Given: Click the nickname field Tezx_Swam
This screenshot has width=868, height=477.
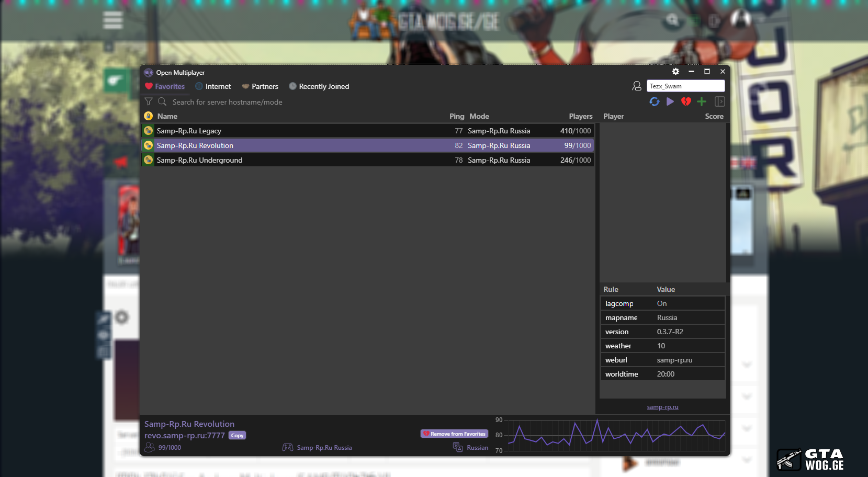Looking at the screenshot, I should point(685,86).
